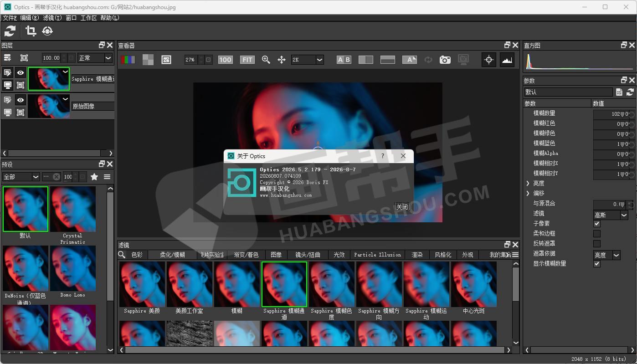Open the 遮罩依据 dropdown showing 亮度
Screen dimensions: 637x364
[607, 255]
